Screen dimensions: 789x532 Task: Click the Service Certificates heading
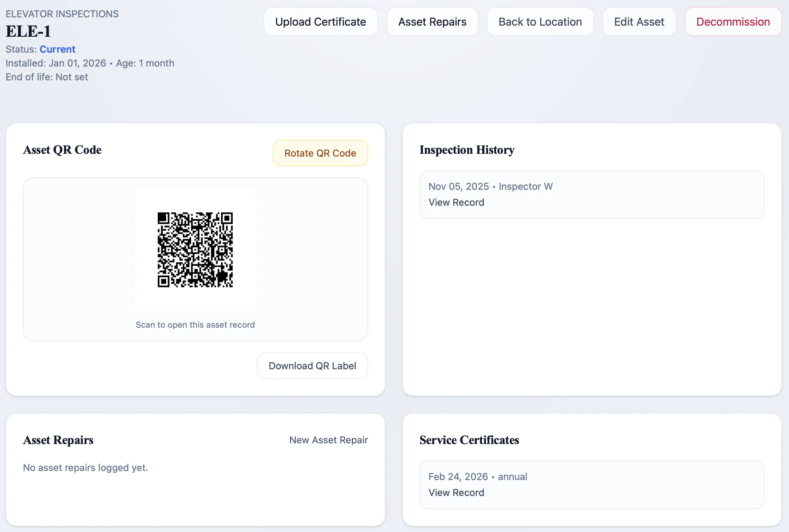[x=469, y=440]
